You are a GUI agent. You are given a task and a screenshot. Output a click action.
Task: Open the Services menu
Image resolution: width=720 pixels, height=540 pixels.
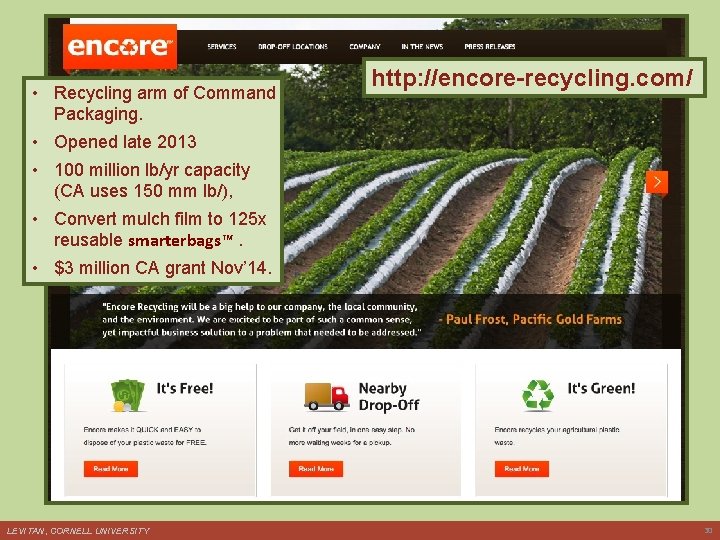[x=222, y=46]
